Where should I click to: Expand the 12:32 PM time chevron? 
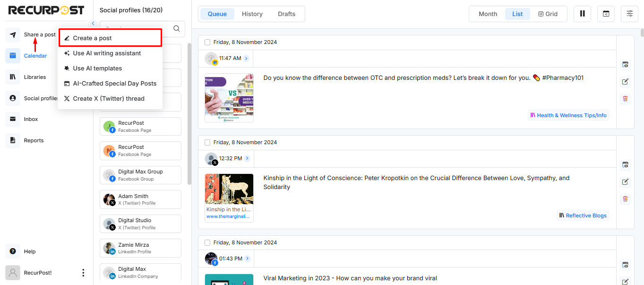[247, 159]
